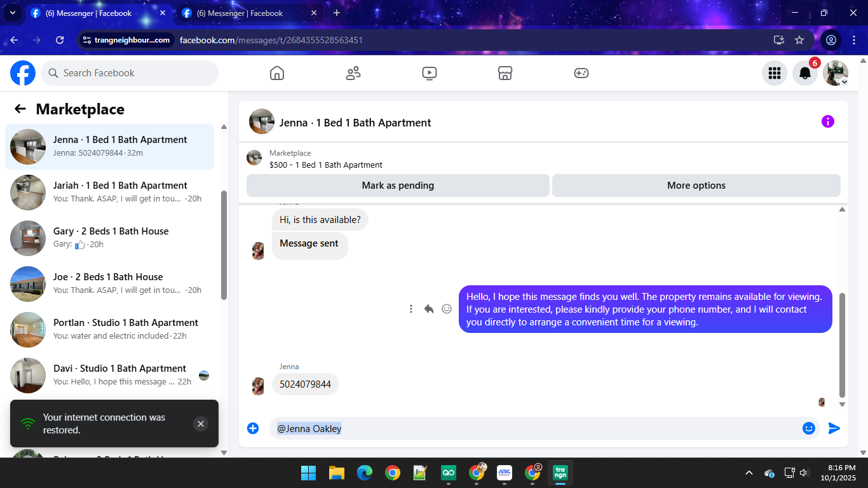The width and height of the screenshot is (868, 488).
Task: Click the More options button
Action: tap(696, 186)
